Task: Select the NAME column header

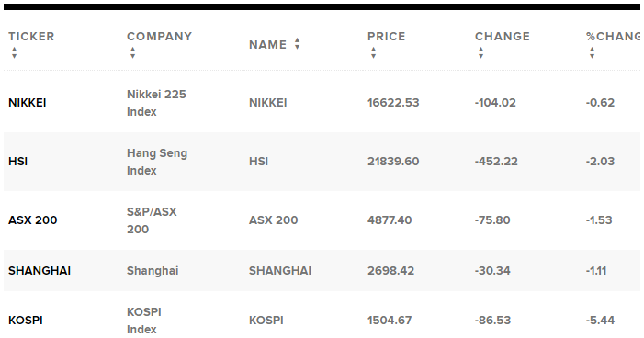Action: 267,44
